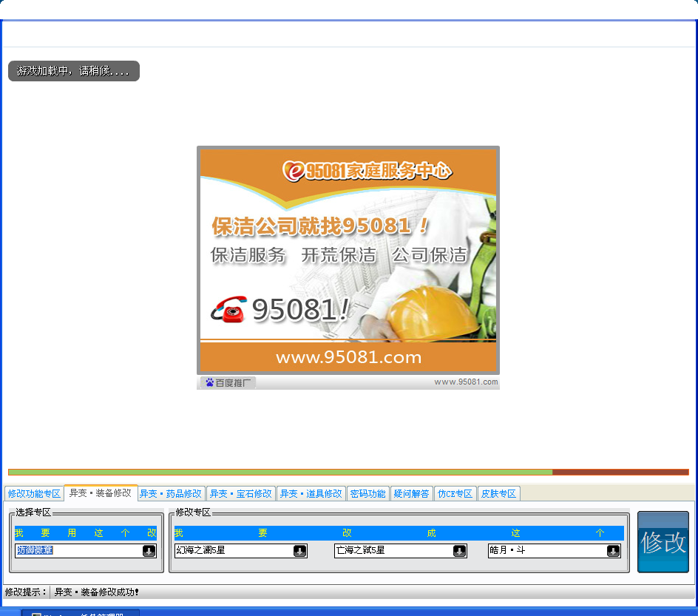Screen dimensions: 698x616
Task: Click the small www.95081.com text under the ad
Action: coord(466,382)
